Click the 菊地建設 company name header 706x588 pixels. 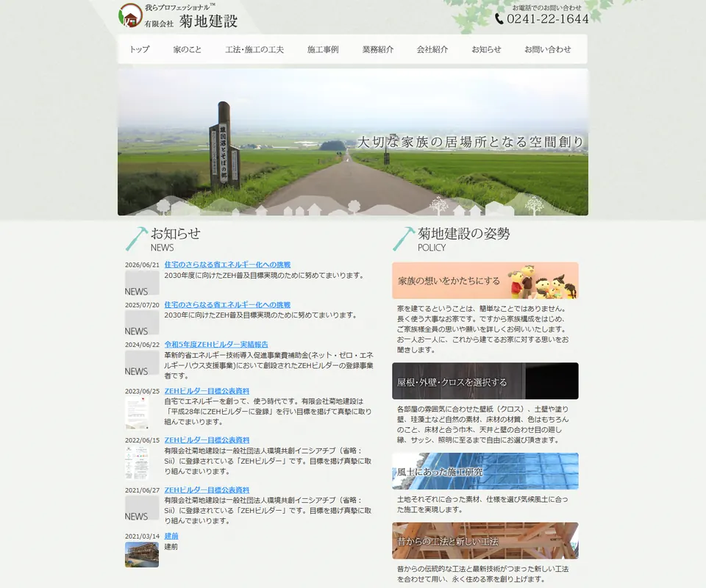pyautogui.click(x=208, y=21)
